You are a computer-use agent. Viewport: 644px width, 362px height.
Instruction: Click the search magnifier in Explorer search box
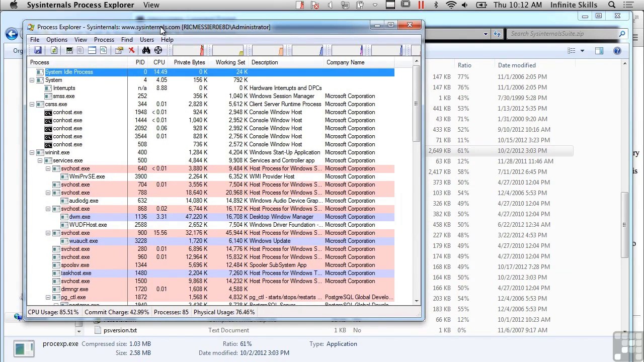(x=622, y=34)
